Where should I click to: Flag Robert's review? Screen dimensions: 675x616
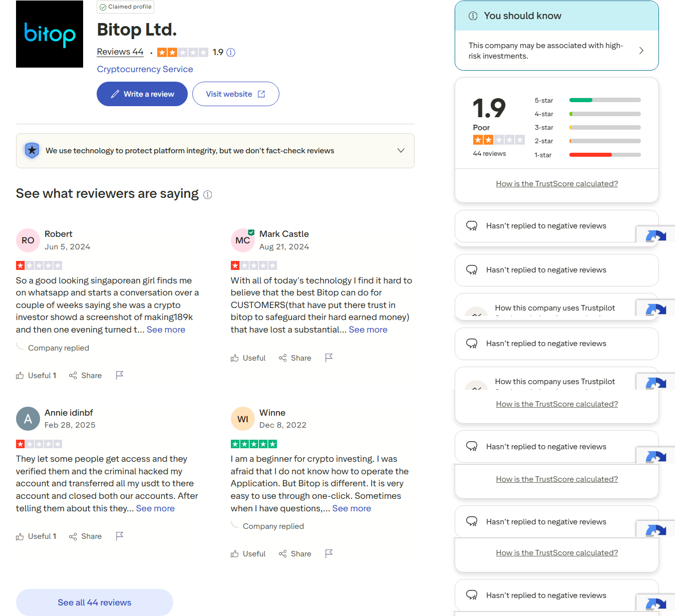click(120, 375)
